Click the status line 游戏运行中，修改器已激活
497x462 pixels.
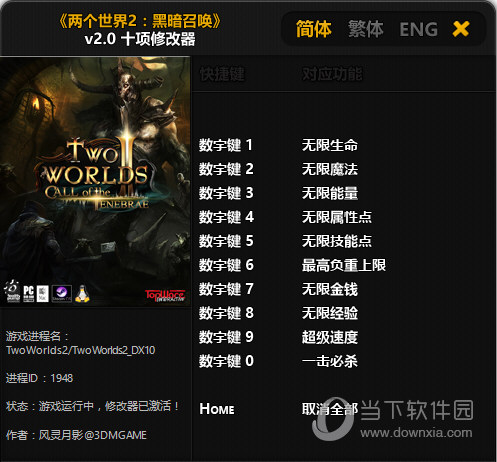click(x=93, y=406)
